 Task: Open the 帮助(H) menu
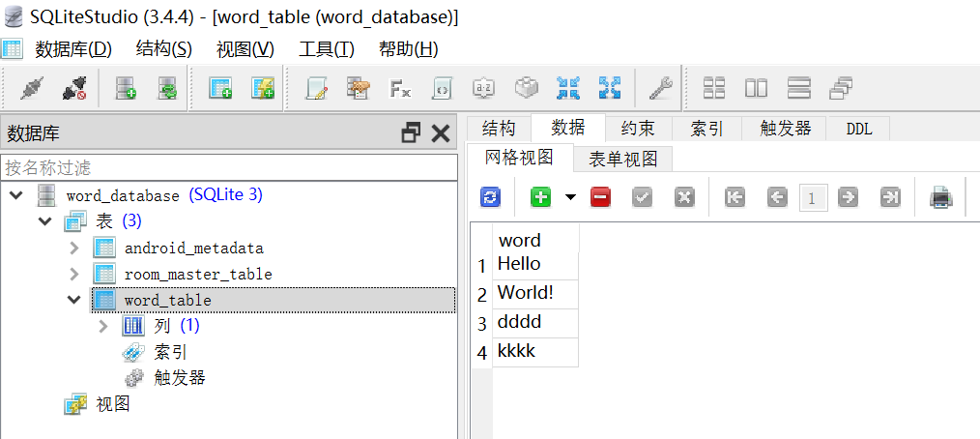[408, 48]
